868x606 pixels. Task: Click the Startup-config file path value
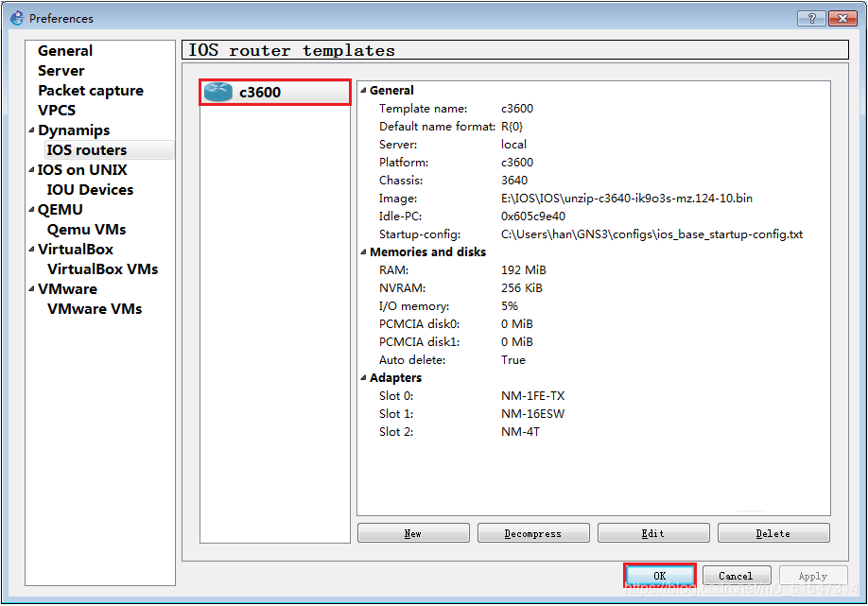[651, 234]
